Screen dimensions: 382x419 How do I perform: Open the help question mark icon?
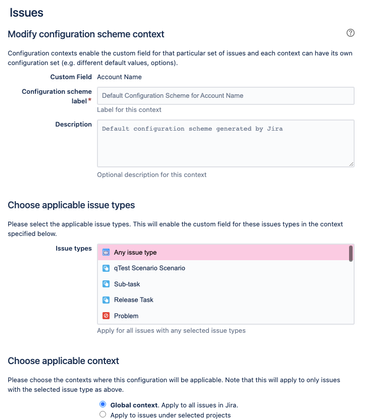point(350,33)
